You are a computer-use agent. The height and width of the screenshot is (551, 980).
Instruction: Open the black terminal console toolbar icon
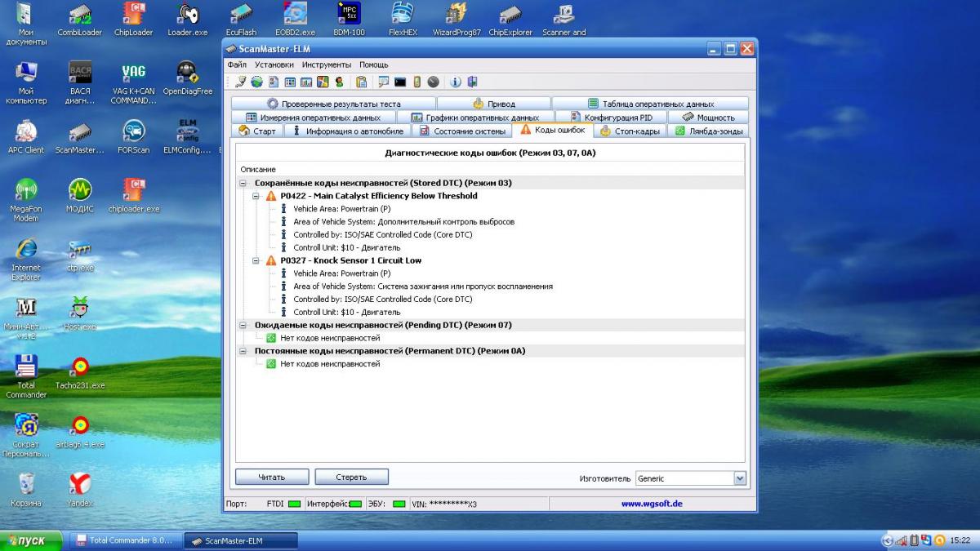(400, 82)
